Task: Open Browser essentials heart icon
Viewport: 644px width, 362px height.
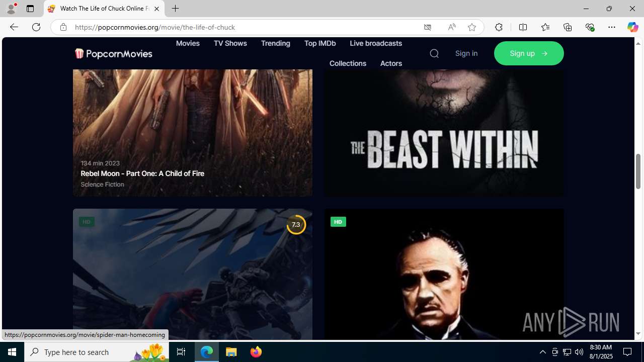Action: (590, 27)
